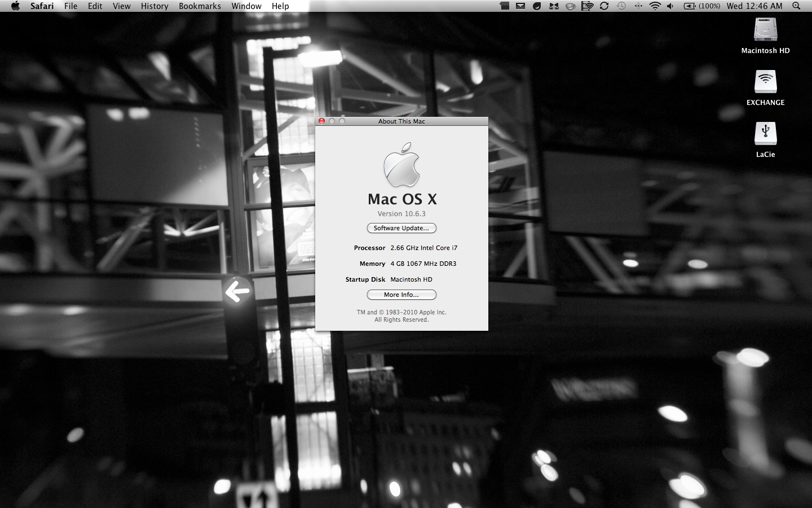Click the mail envelope menu bar icon
The height and width of the screenshot is (508, 812).
pyautogui.click(x=520, y=6)
